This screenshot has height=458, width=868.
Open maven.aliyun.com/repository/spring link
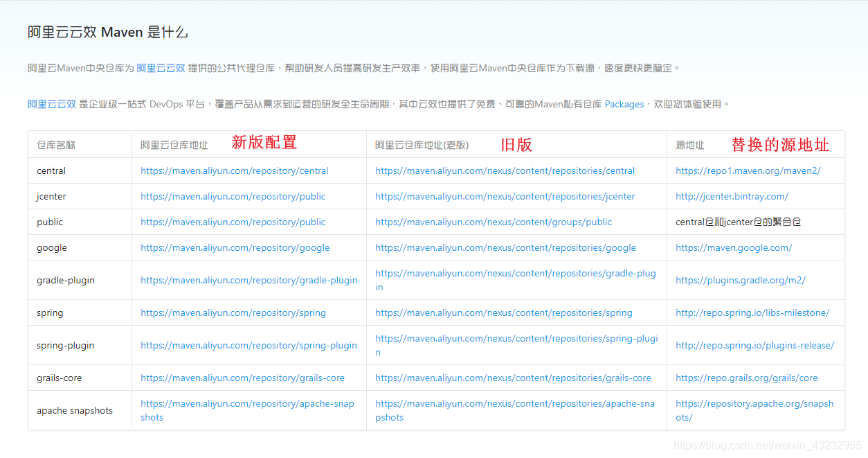click(x=233, y=312)
